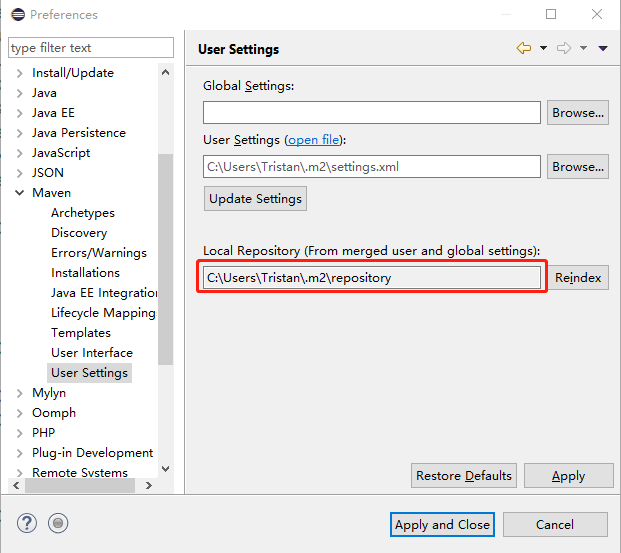
Task: Close the Preferences window
Action: click(597, 14)
